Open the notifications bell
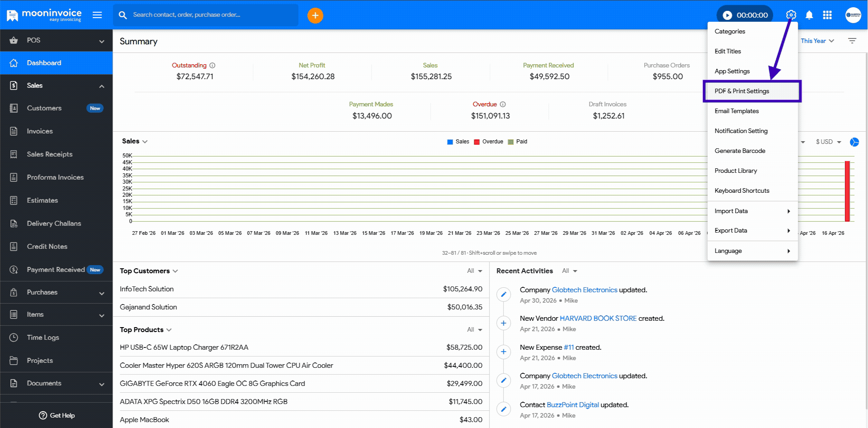Viewport: 868px width, 428px height. click(809, 15)
